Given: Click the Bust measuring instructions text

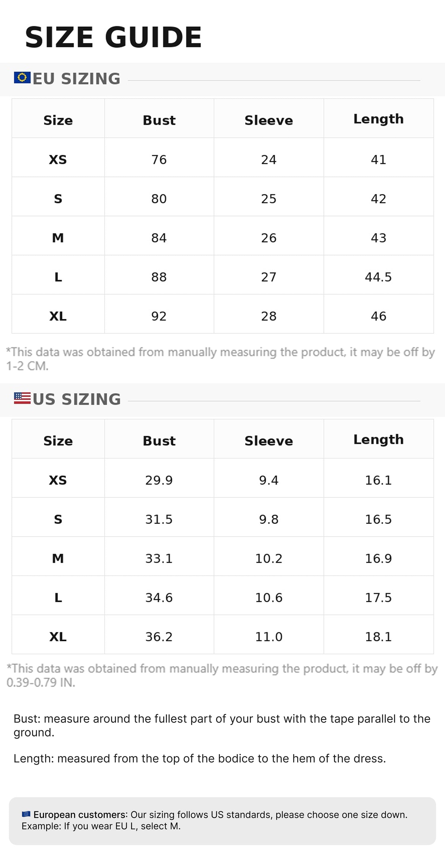Looking at the screenshot, I should (x=222, y=725).
